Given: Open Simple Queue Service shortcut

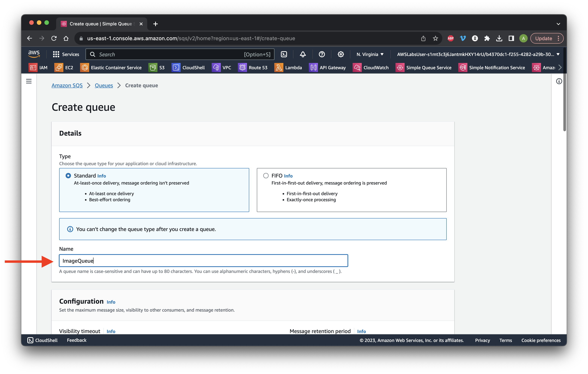Looking at the screenshot, I should pyautogui.click(x=423, y=68).
